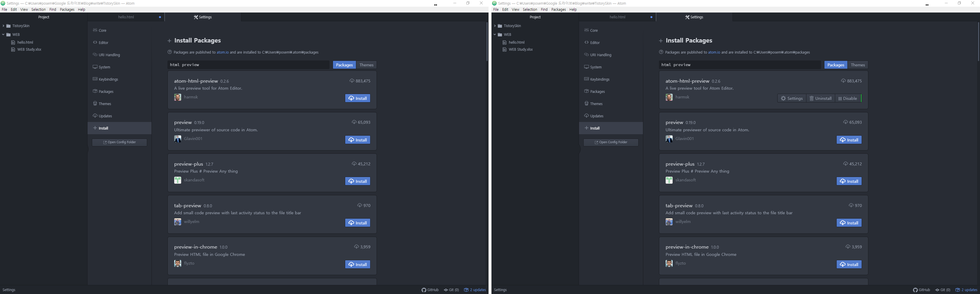Install tab-preview in right window
This screenshot has width=980, height=294.
(849, 223)
